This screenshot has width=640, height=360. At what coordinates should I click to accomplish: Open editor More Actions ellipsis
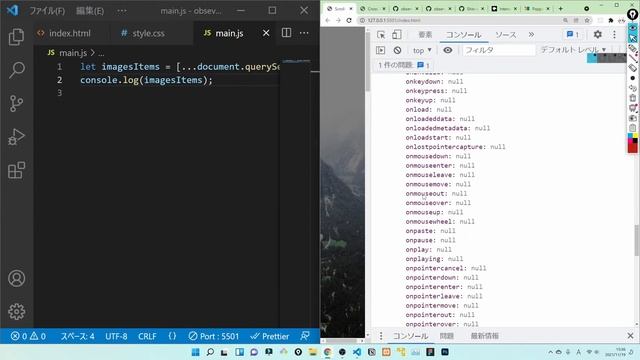(x=304, y=33)
